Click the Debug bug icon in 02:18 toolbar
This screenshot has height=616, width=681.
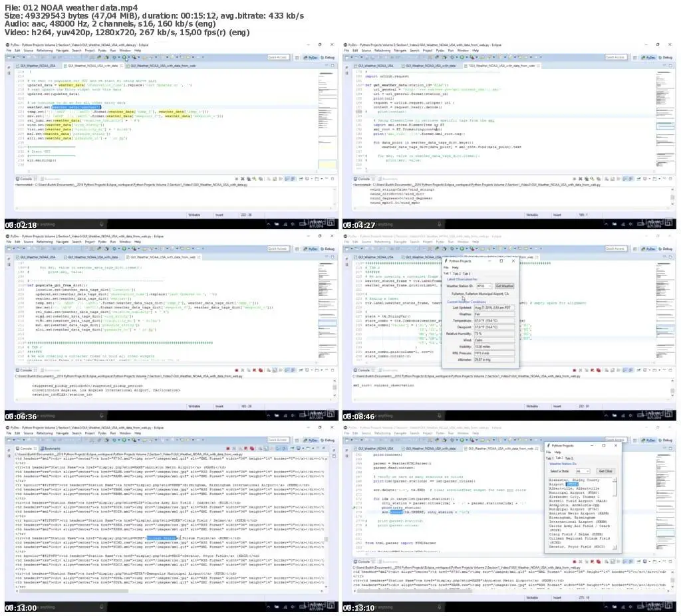pos(114,57)
